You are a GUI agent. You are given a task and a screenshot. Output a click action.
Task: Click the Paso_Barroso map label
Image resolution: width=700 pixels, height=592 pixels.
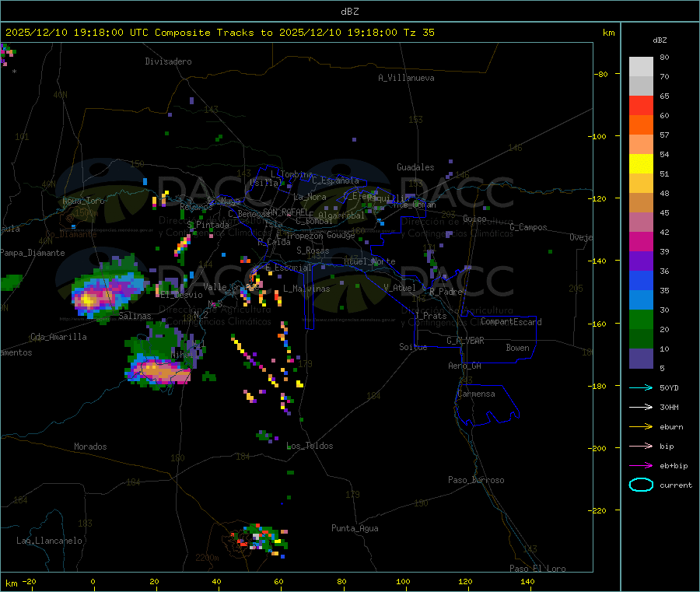click(476, 480)
